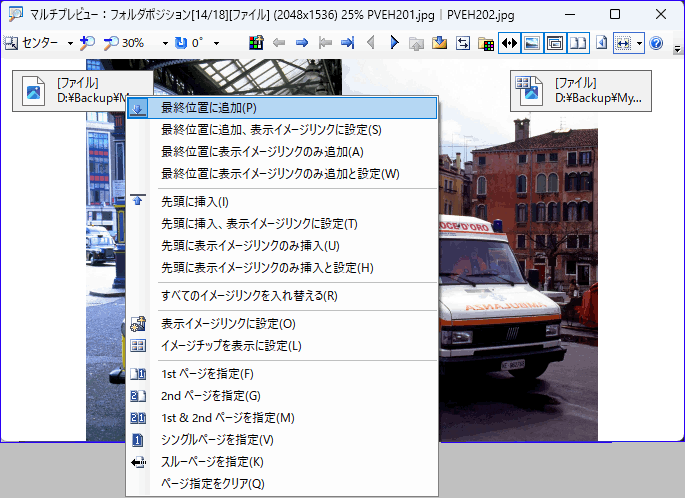685x498 pixels.
Task: Toggle the landscape picture view button
Action: click(532, 43)
